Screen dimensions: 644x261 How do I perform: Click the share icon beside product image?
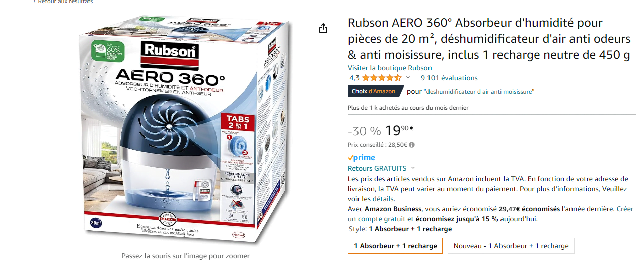tap(323, 28)
